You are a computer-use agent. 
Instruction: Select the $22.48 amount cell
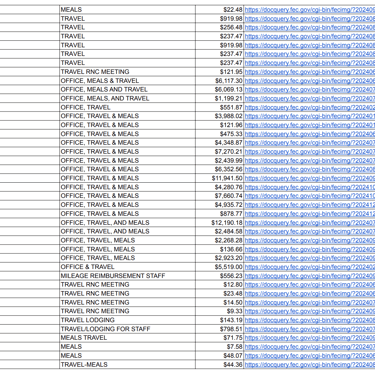coord(220,10)
